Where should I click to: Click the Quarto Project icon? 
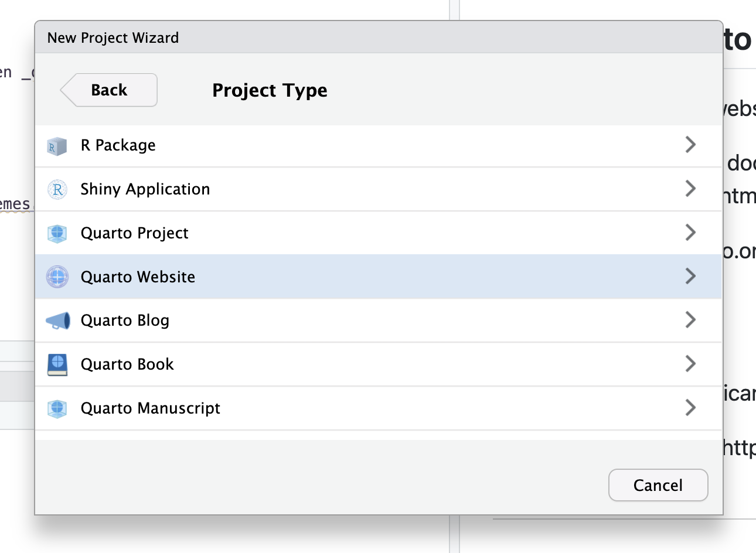(57, 233)
